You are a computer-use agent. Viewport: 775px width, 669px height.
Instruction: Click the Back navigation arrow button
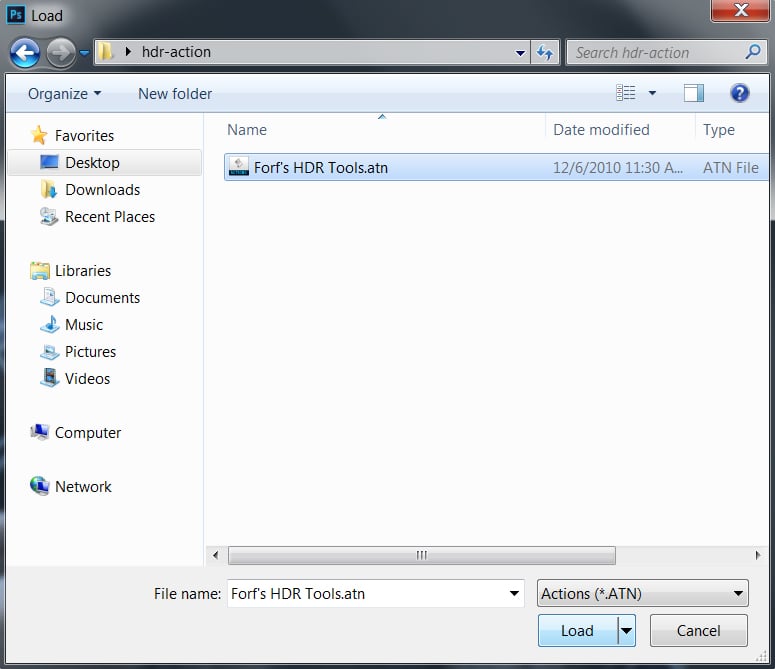tap(25, 52)
